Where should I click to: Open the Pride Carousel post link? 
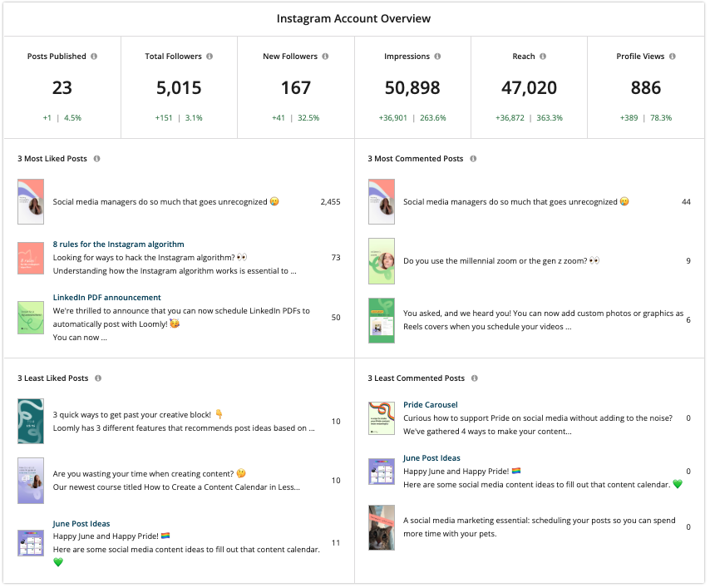click(431, 404)
